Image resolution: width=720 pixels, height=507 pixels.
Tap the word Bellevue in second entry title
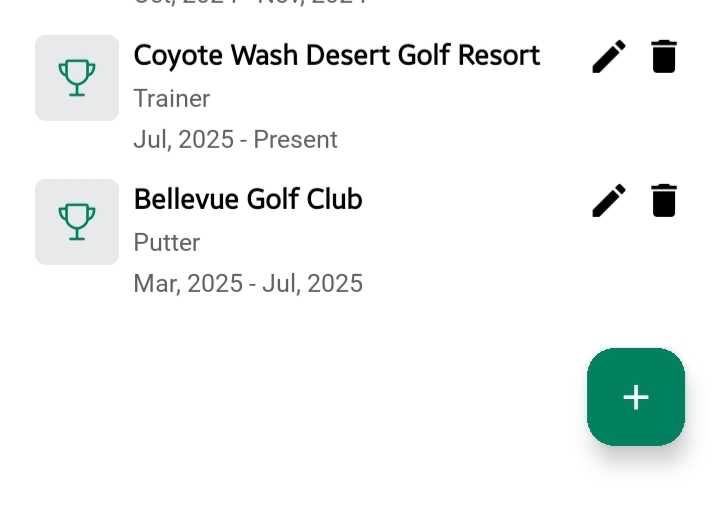point(186,199)
